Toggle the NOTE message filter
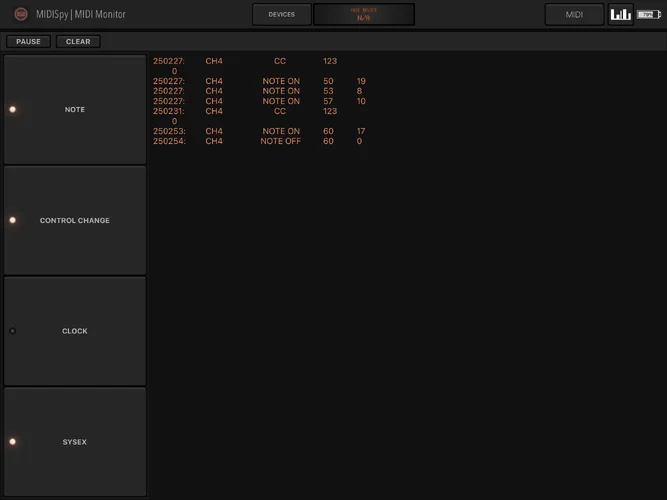 click(75, 110)
